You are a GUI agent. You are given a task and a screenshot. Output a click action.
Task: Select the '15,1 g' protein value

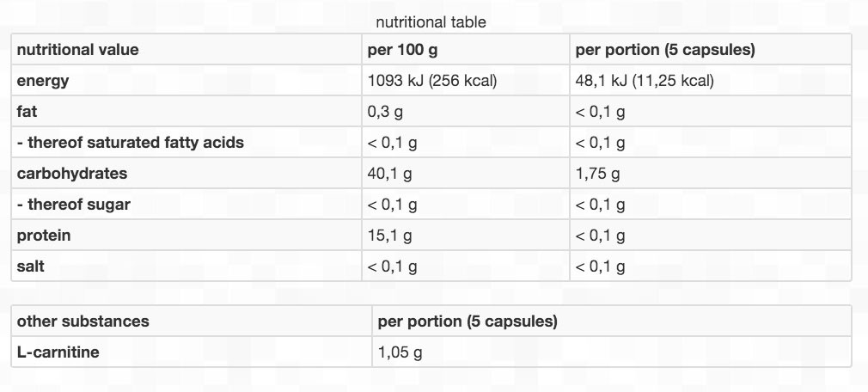(x=390, y=236)
